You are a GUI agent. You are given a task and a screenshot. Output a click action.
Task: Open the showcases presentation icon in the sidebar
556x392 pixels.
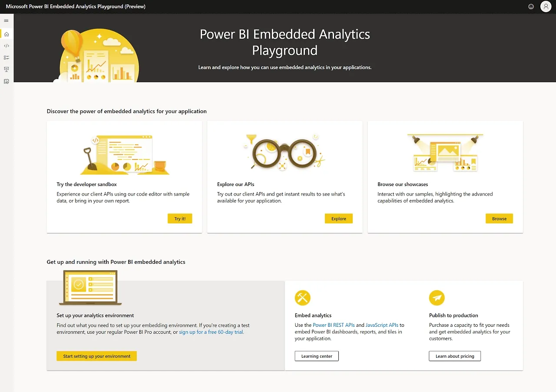click(7, 69)
